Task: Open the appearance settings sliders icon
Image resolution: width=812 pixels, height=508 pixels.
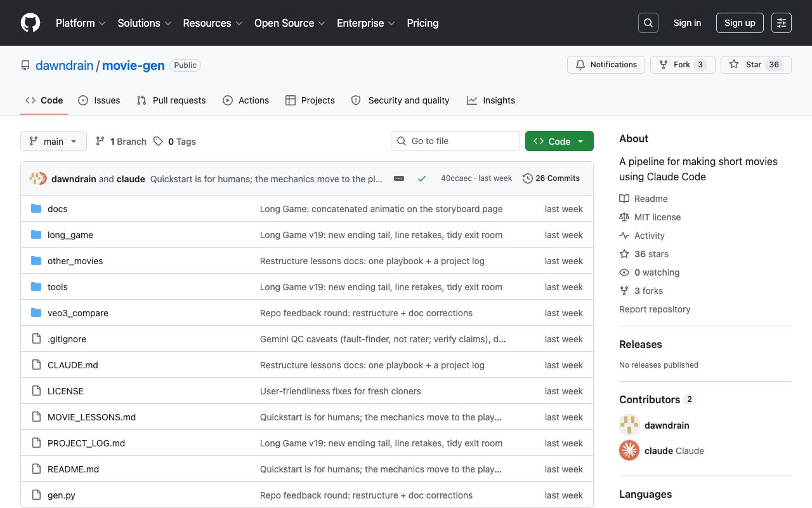Action: pos(782,23)
